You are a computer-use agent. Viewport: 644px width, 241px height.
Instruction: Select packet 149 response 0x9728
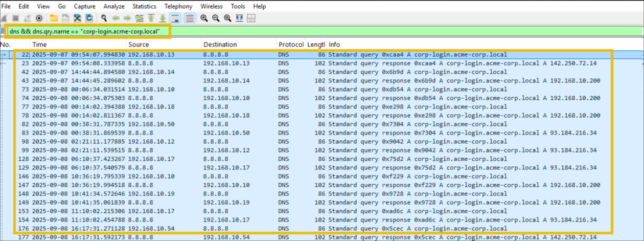click(x=322, y=203)
